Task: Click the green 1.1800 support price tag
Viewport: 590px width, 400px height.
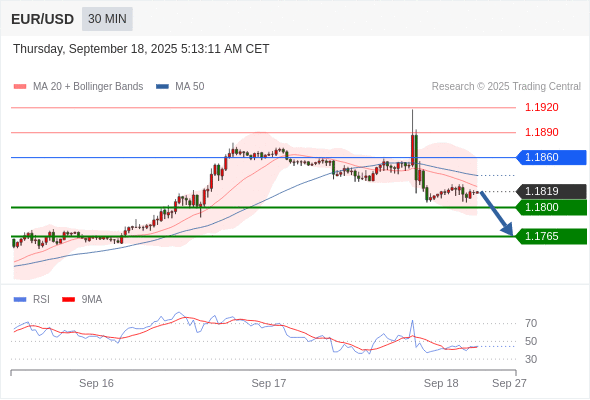Action: click(x=551, y=207)
